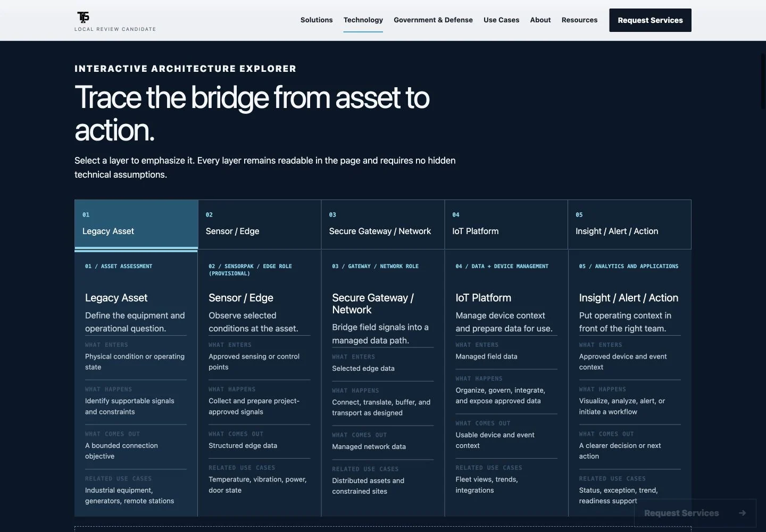This screenshot has width=766, height=532.
Task: Click 'Usable device and event context' text
Action: (x=495, y=440)
